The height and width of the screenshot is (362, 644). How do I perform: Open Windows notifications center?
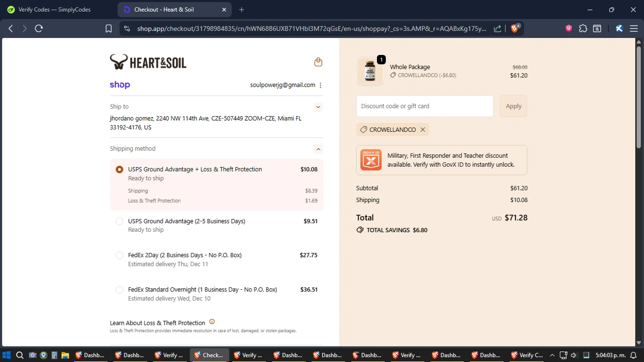point(633,355)
